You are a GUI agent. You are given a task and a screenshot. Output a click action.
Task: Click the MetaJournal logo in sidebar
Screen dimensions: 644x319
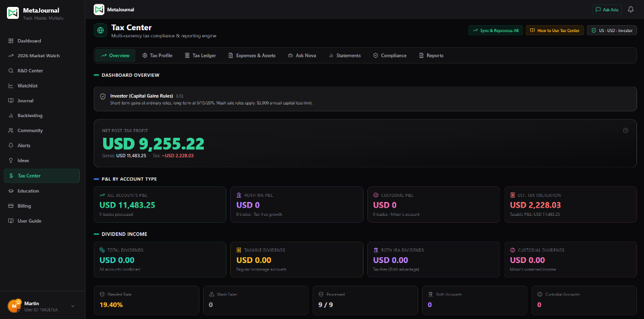tap(13, 13)
